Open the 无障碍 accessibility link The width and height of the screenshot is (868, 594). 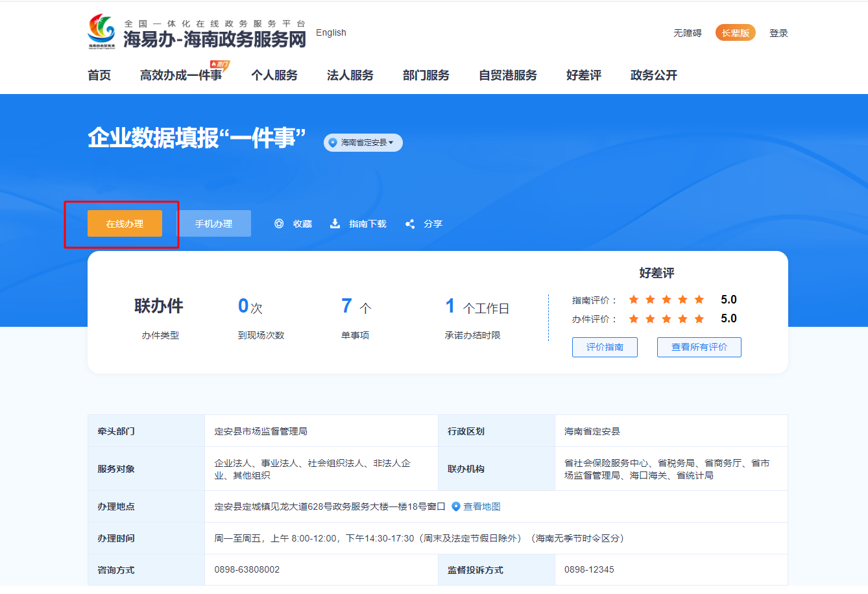point(688,33)
